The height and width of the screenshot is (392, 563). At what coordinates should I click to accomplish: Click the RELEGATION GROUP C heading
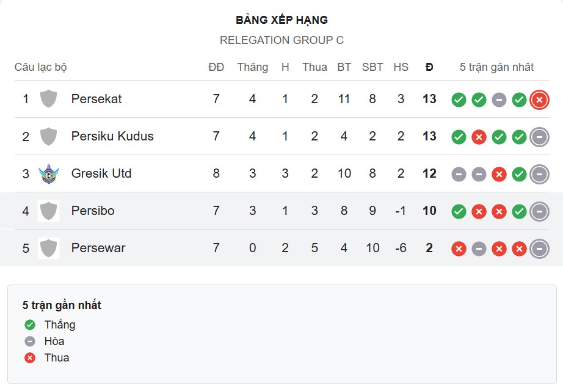coord(281,40)
